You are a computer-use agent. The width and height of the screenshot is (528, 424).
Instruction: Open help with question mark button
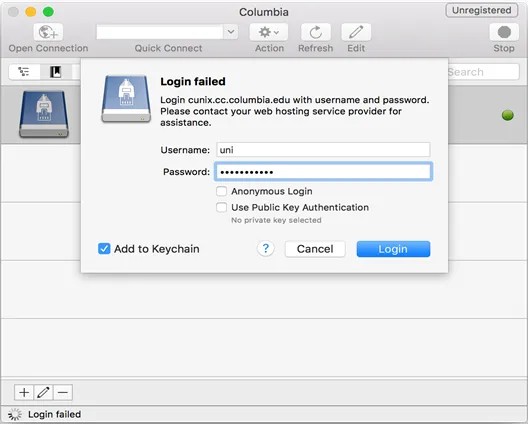click(x=265, y=249)
